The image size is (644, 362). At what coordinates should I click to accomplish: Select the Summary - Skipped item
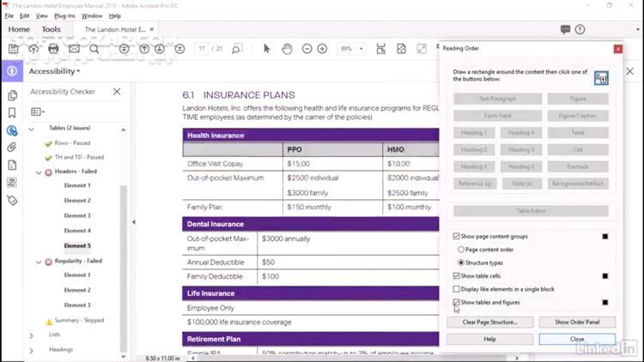click(79, 320)
